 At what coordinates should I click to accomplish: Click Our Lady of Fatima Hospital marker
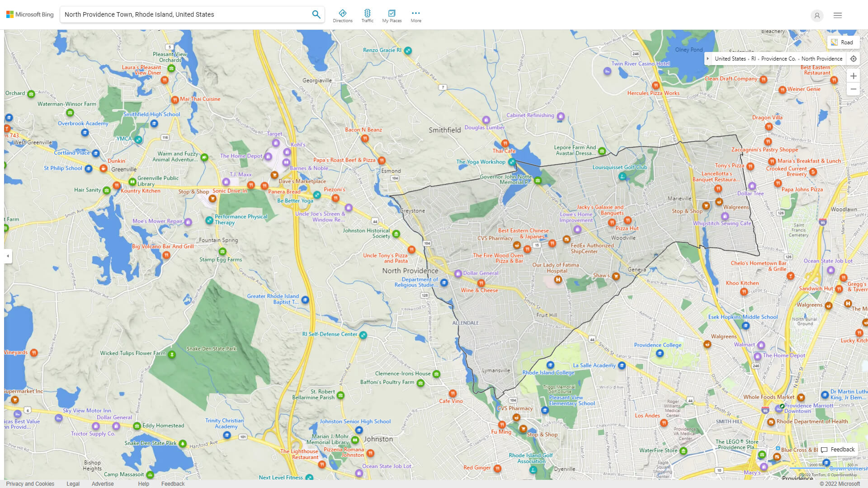(558, 280)
